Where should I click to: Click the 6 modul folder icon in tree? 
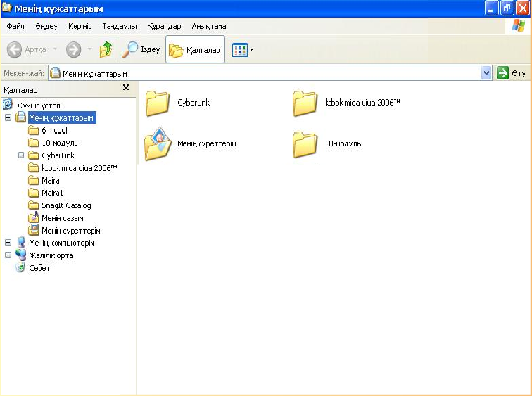[x=34, y=130]
